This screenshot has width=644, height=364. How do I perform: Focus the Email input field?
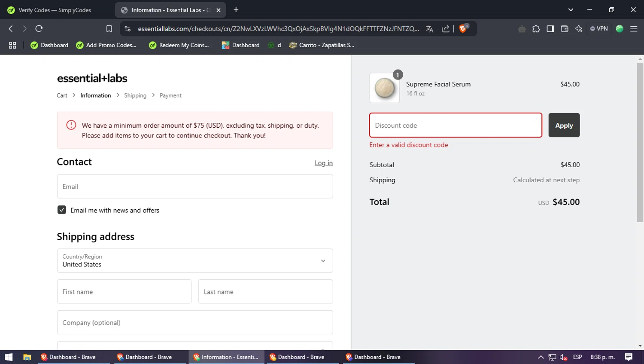click(x=195, y=186)
